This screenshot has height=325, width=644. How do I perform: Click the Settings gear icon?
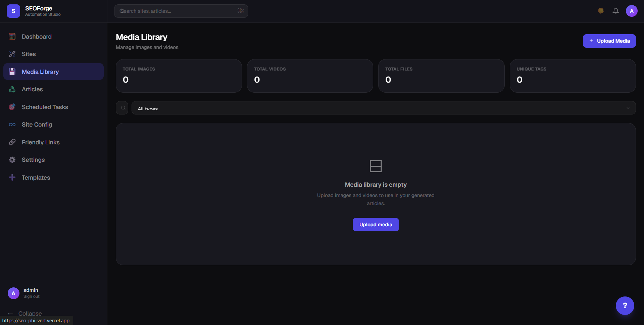pos(12,160)
